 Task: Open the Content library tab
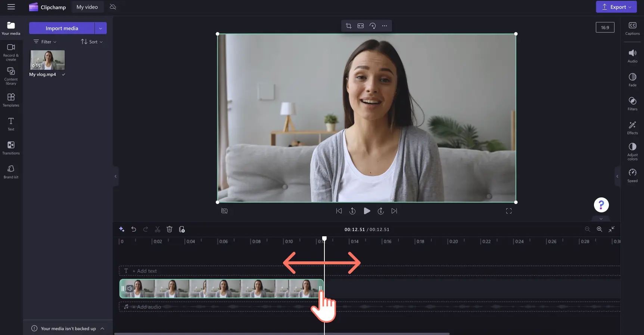(x=11, y=76)
